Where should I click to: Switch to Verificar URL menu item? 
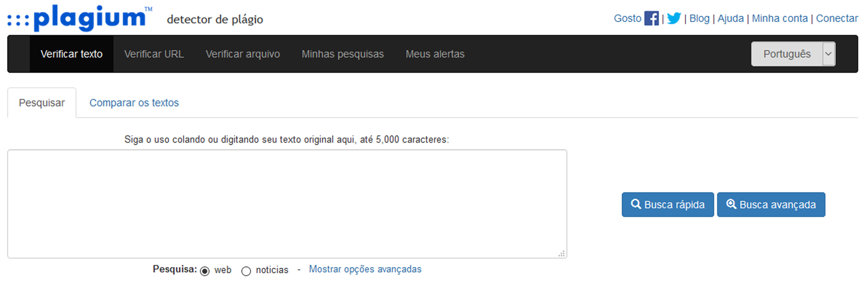(154, 54)
